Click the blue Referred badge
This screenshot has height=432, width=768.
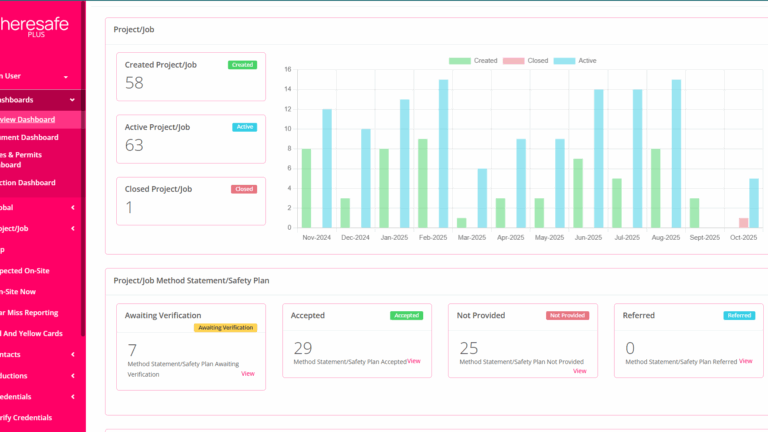pos(739,315)
